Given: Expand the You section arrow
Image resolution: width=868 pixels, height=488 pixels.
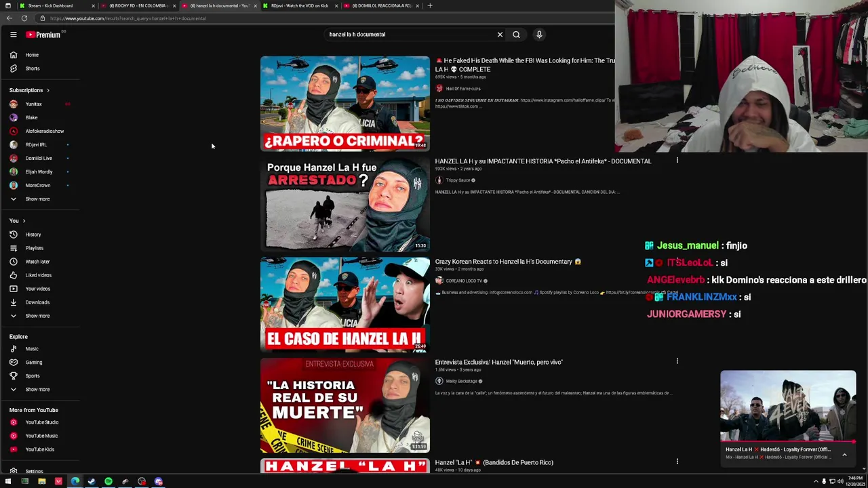Looking at the screenshot, I should [24, 221].
